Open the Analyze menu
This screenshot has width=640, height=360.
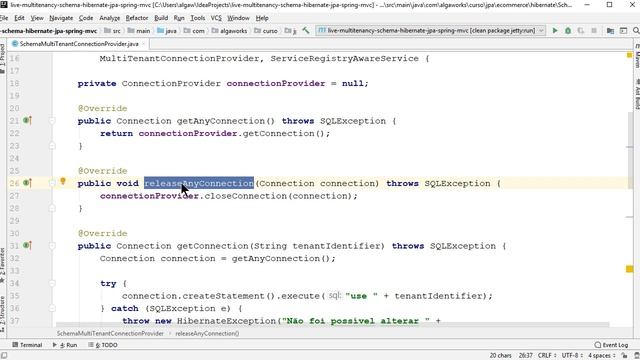point(109,18)
